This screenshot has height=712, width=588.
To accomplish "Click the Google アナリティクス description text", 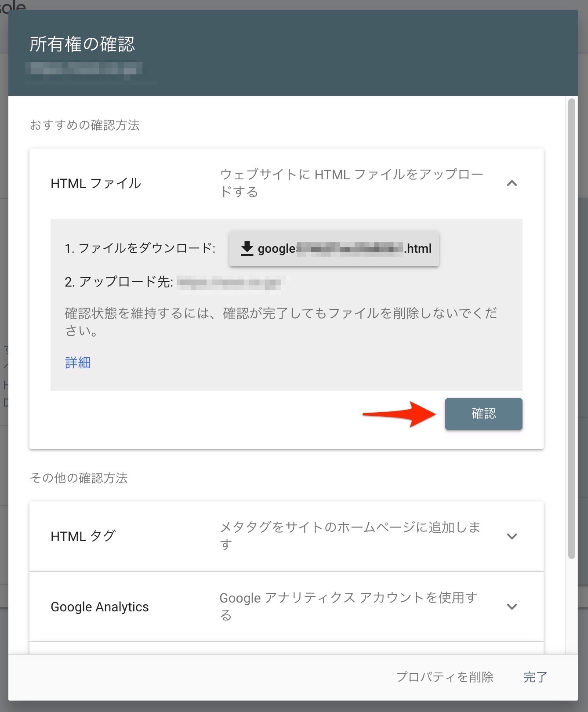I will coord(348,606).
